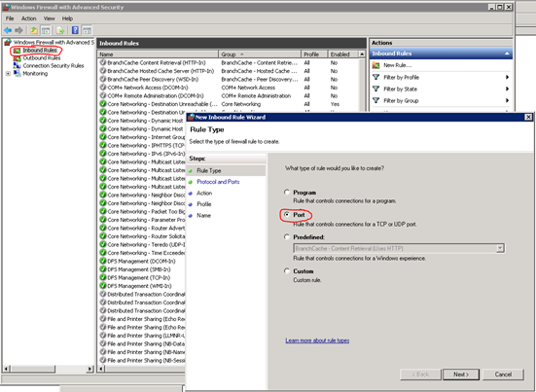Viewport: 536px width, 392px height.
Task: Go to the Protocol and Ports wizard step
Action: point(218,182)
